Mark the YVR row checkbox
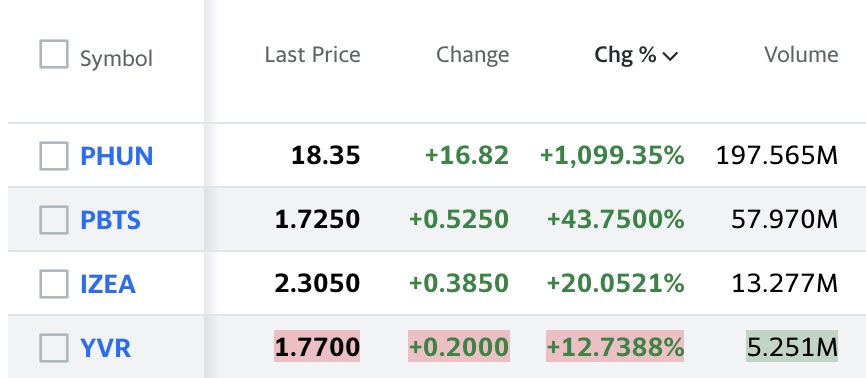 click(54, 348)
